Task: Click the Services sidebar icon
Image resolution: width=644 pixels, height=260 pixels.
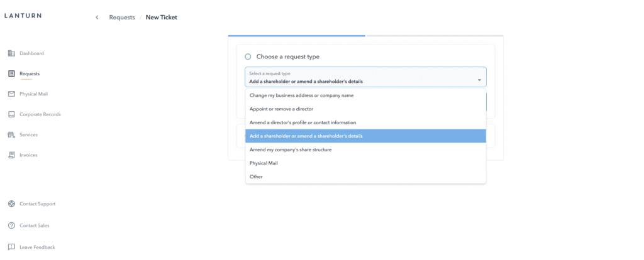Action: pos(11,134)
